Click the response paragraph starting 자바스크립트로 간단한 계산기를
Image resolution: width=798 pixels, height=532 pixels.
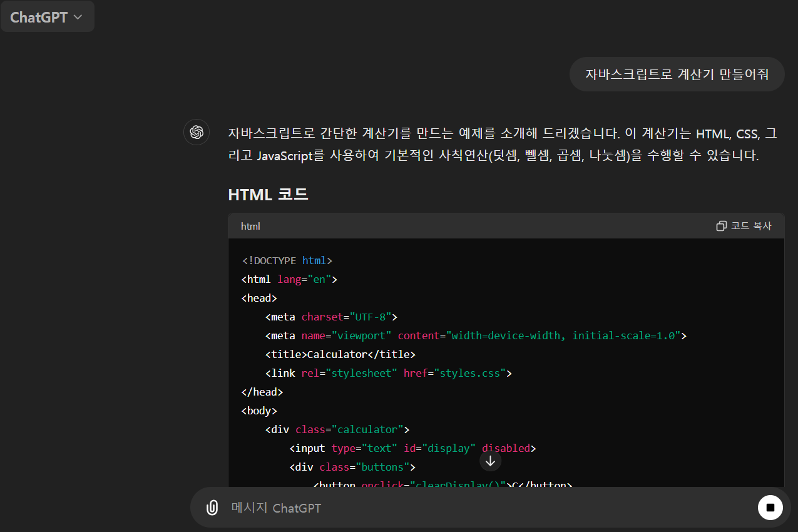(x=503, y=144)
